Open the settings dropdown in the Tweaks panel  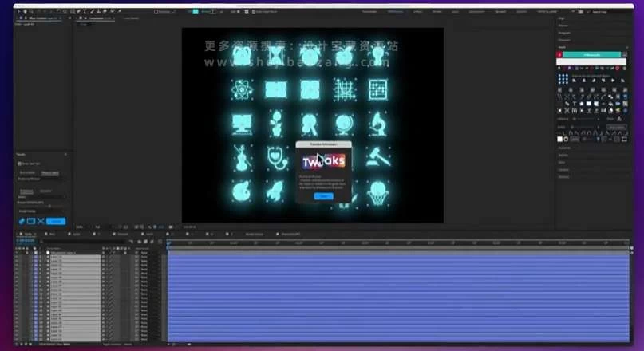[41, 211]
